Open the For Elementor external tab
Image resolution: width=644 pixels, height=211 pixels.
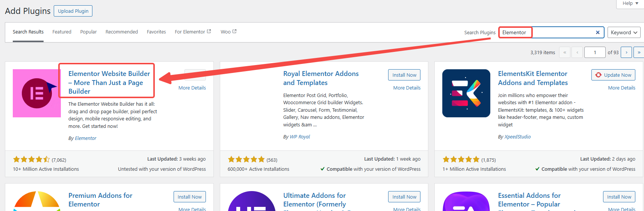[x=193, y=32]
